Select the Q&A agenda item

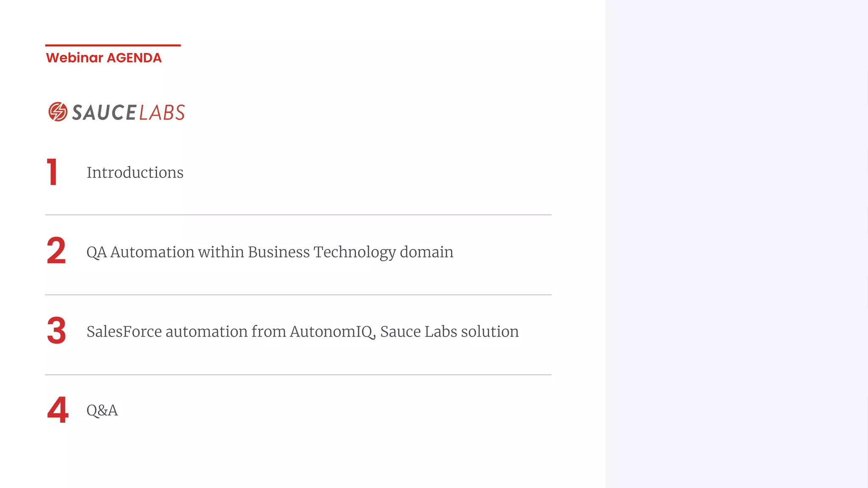tap(102, 410)
